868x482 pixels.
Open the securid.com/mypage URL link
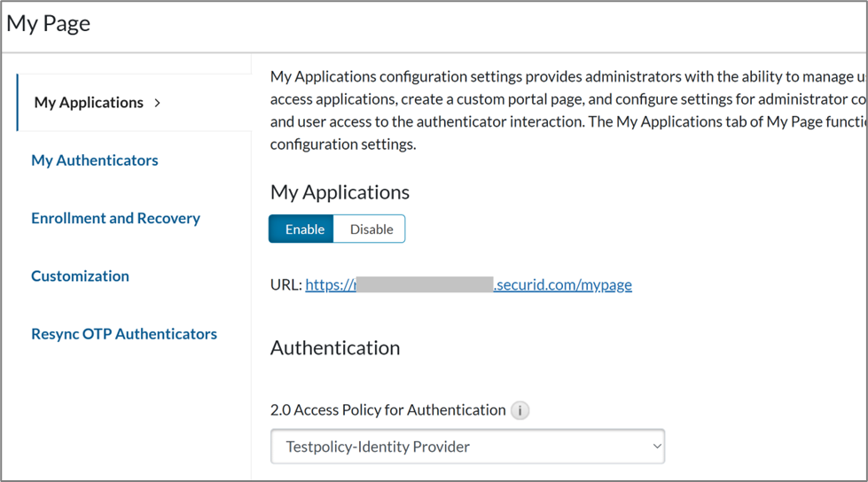coord(562,284)
